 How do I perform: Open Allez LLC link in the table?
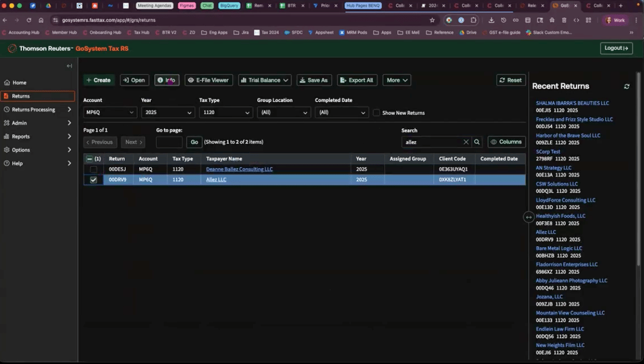[216, 180]
